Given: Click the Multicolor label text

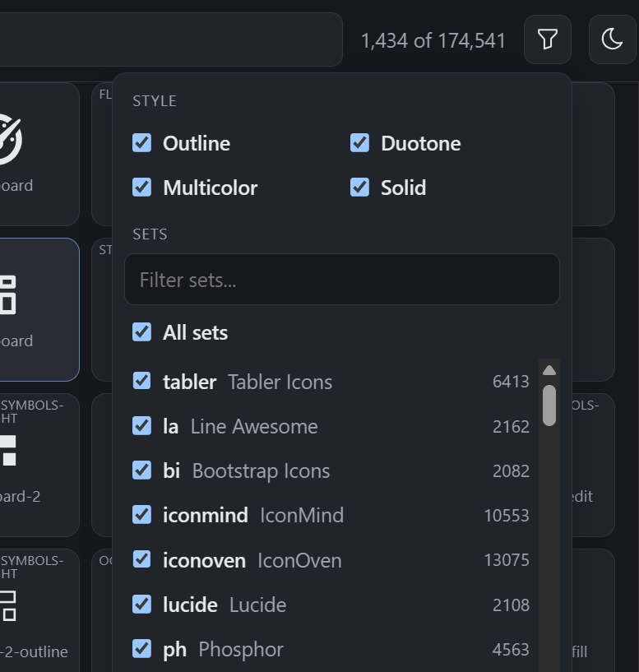Looking at the screenshot, I should [210, 188].
